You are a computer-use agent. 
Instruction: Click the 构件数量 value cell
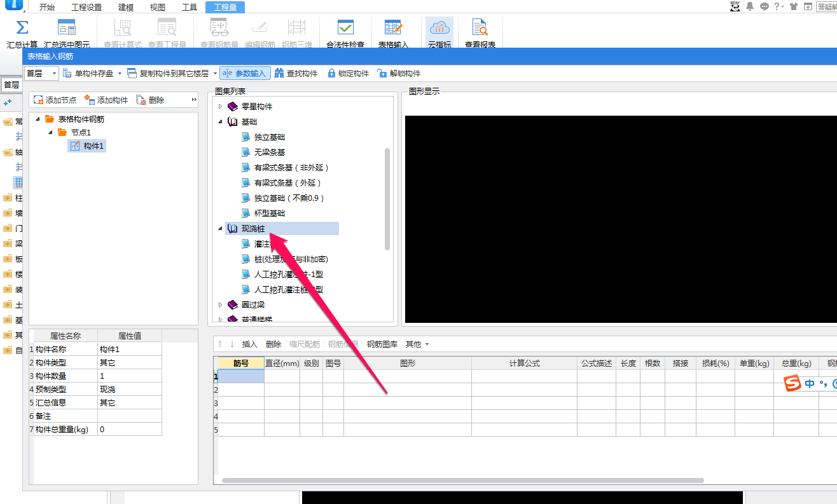(x=130, y=376)
